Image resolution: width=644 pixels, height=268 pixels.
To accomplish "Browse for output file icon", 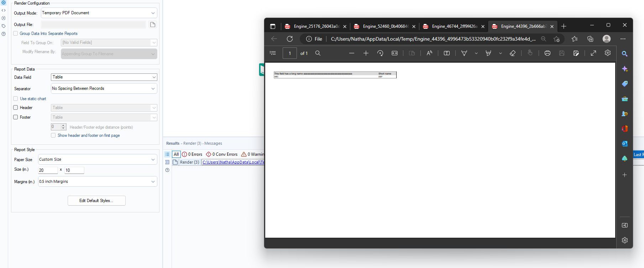I will 153,25.
